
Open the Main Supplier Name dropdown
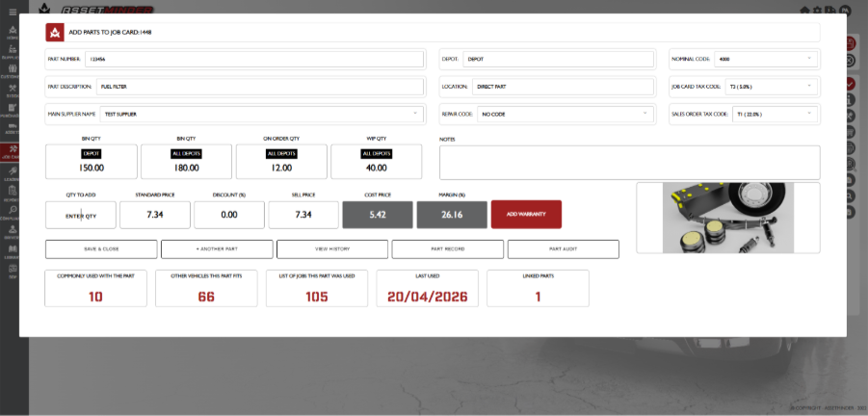click(262, 114)
